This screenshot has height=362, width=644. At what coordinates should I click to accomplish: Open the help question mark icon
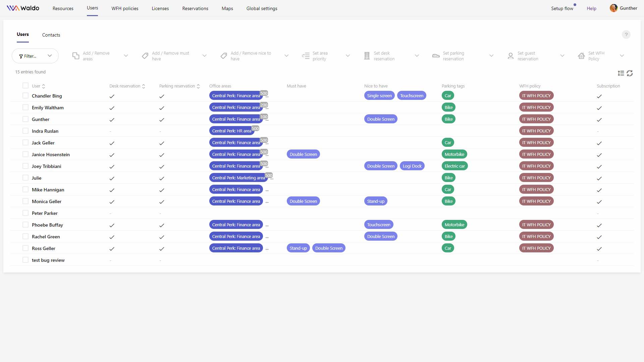[626, 35]
